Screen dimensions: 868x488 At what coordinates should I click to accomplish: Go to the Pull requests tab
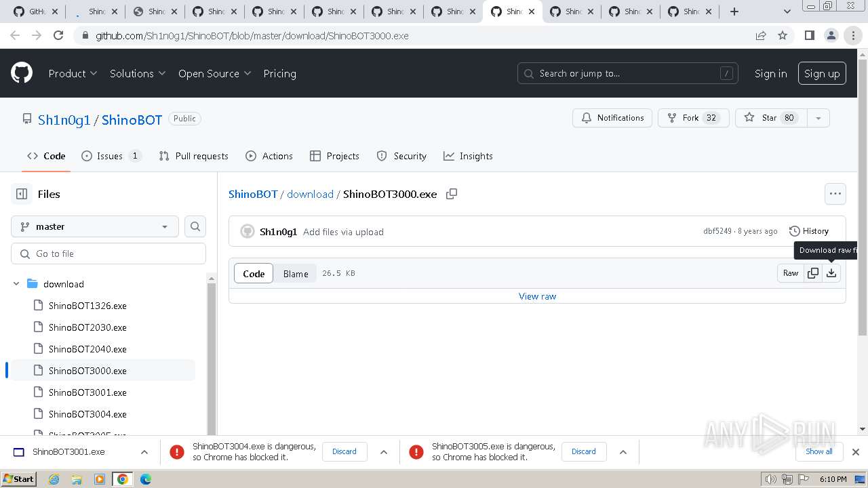[x=193, y=156]
